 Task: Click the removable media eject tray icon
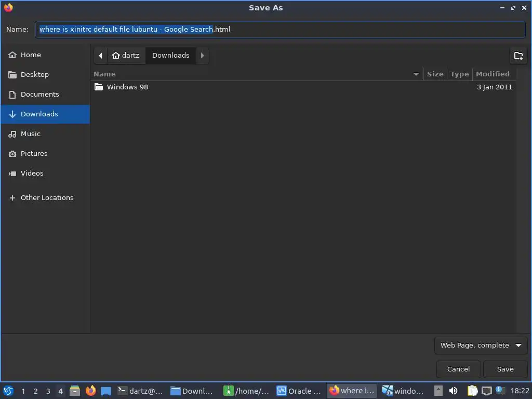click(x=438, y=391)
